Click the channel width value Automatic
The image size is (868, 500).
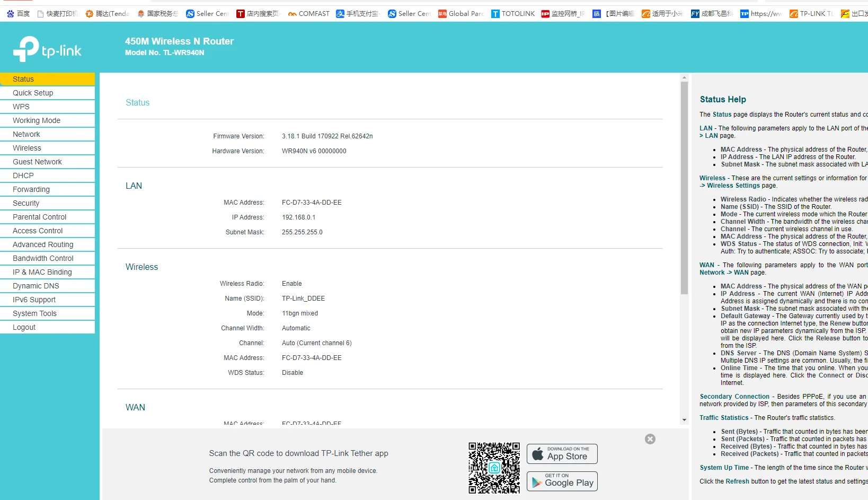point(296,328)
